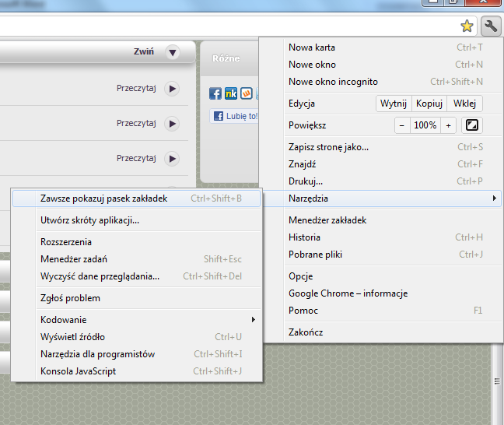Open Narzędzia dla programistów

(136, 354)
